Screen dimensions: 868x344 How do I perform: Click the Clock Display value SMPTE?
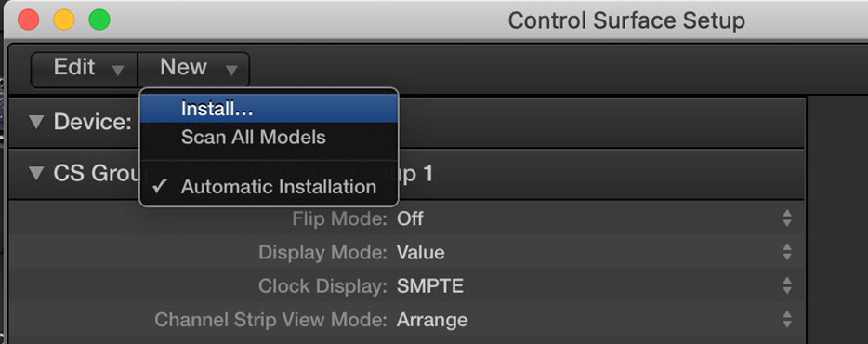430,286
